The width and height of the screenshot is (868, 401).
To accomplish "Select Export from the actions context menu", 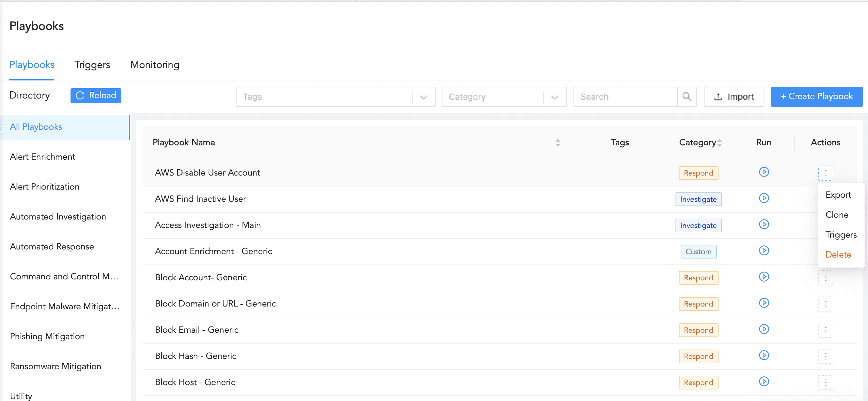I will click(x=838, y=195).
